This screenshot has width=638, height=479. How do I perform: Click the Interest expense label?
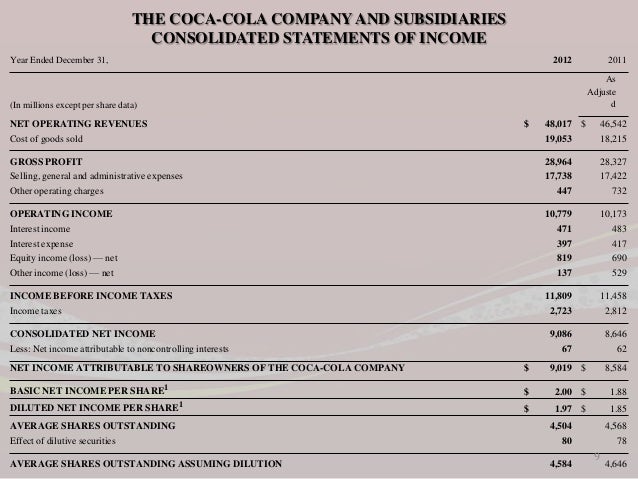coord(42,244)
